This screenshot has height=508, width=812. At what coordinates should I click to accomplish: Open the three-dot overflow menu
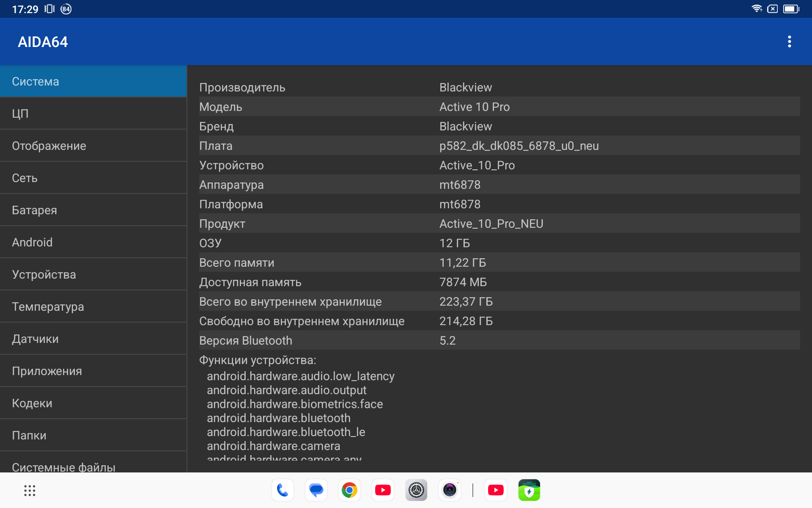click(789, 41)
